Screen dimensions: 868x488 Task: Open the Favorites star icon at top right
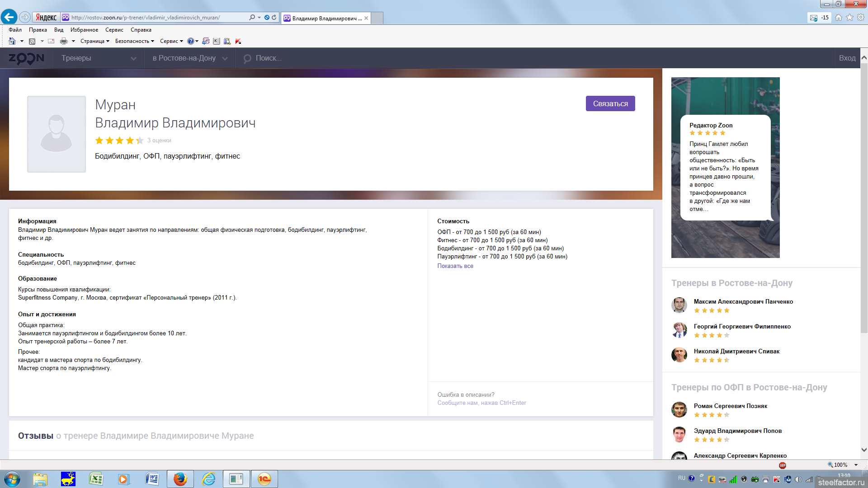tap(849, 17)
